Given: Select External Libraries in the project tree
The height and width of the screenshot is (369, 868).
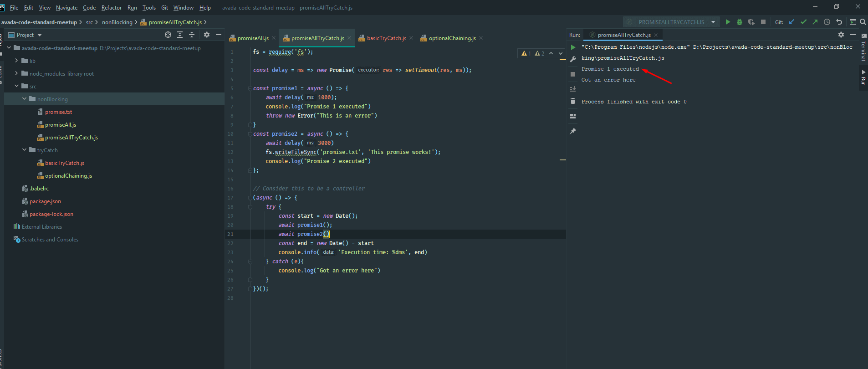Looking at the screenshot, I should coord(41,227).
